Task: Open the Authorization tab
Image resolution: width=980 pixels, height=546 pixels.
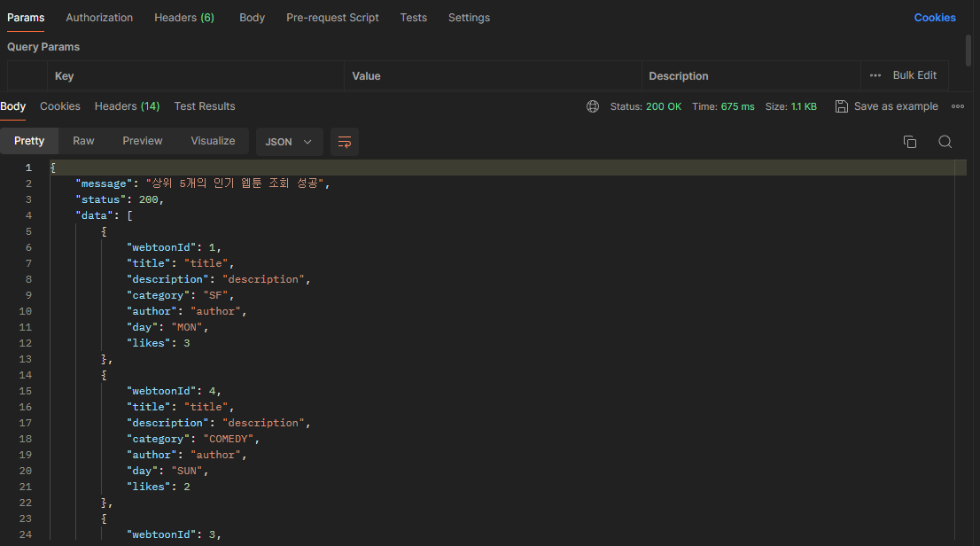Action: tap(99, 18)
